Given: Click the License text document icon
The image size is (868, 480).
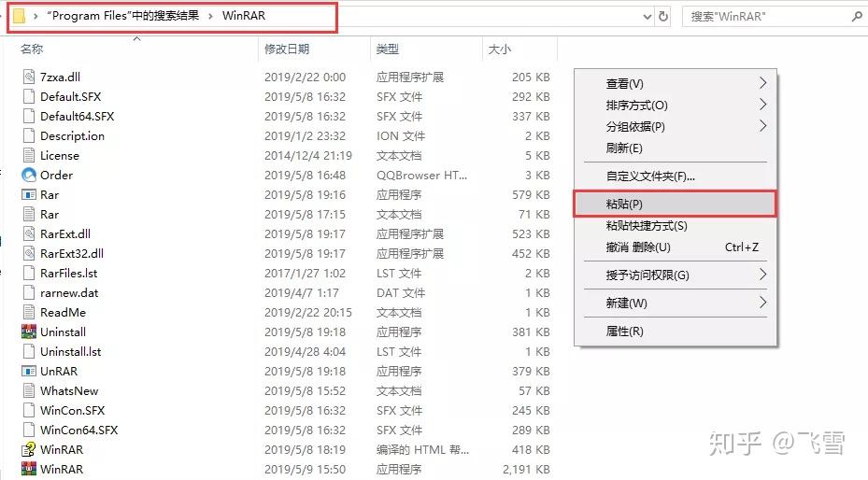Looking at the screenshot, I should point(29,155).
